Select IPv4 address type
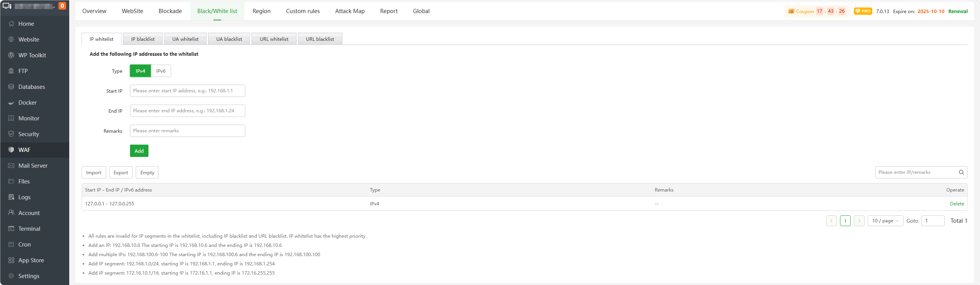 140,71
